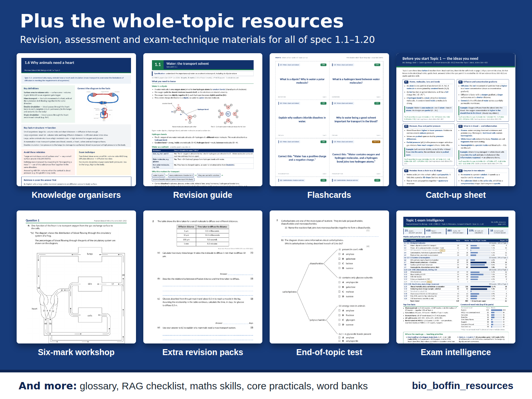Select the 'What is a dipole?' flashcard
This screenshot has width=532, height=399.
point(302,81)
